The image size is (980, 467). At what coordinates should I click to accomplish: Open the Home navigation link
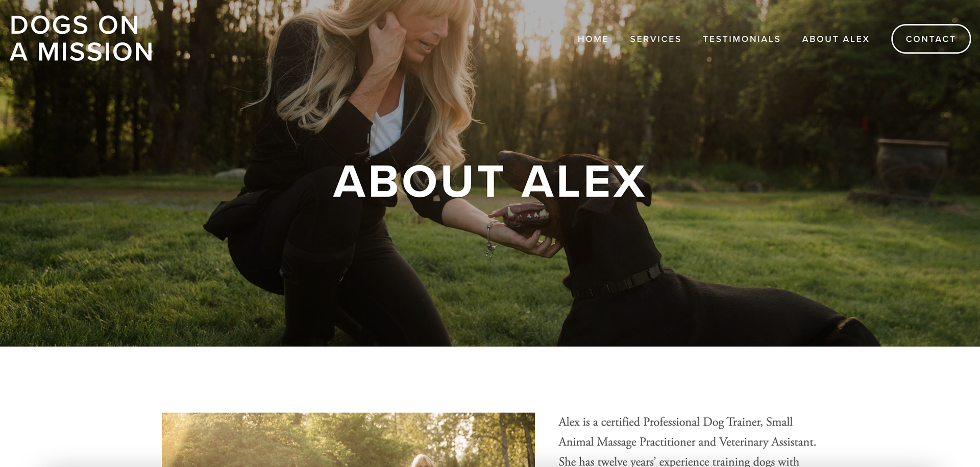(593, 39)
